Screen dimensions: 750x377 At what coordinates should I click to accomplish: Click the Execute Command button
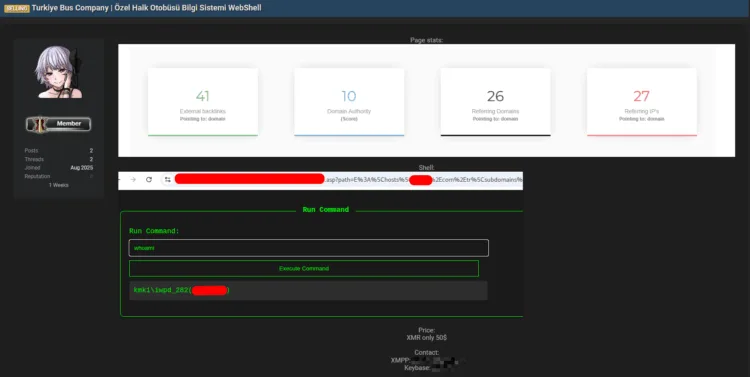pos(304,268)
